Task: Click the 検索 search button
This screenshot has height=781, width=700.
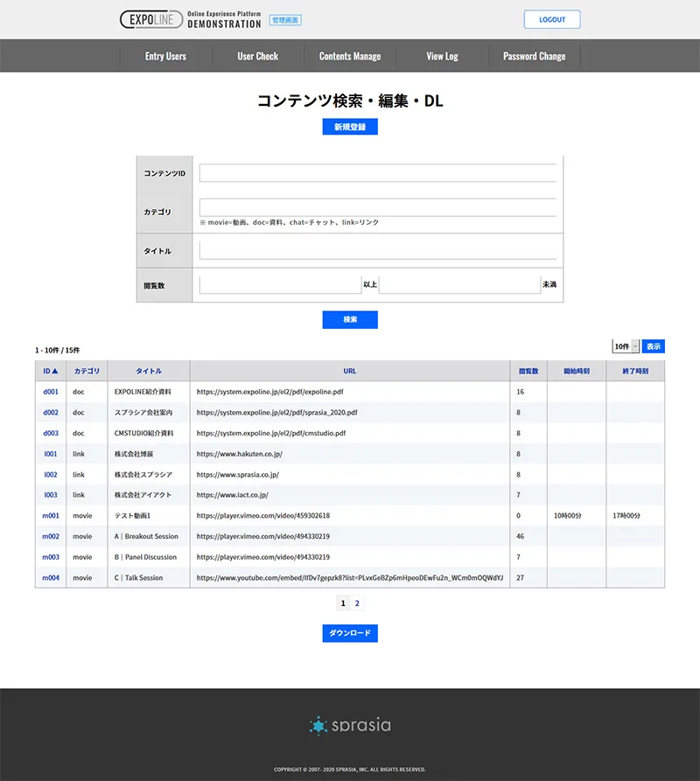Action: (350, 320)
